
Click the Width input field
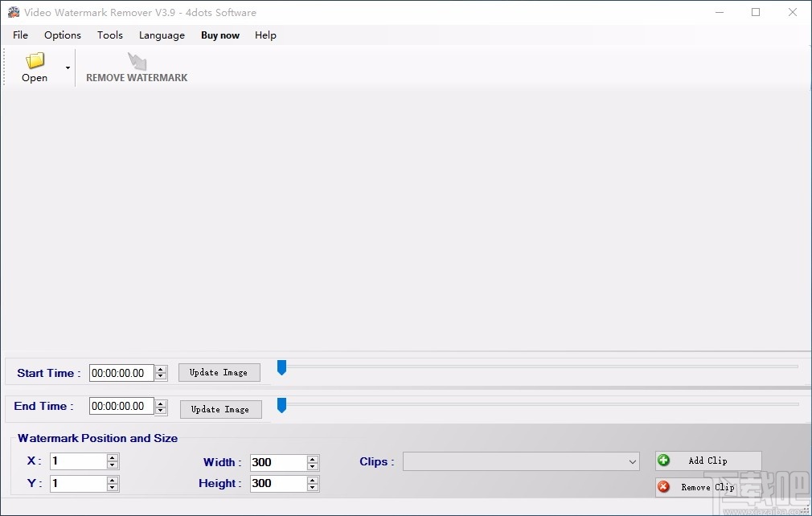[x=279, y=462]
